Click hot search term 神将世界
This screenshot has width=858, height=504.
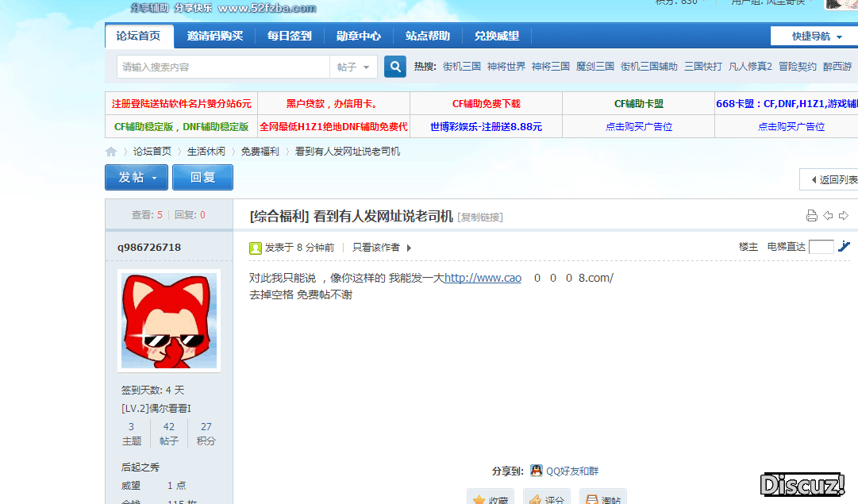click(506, 67)
